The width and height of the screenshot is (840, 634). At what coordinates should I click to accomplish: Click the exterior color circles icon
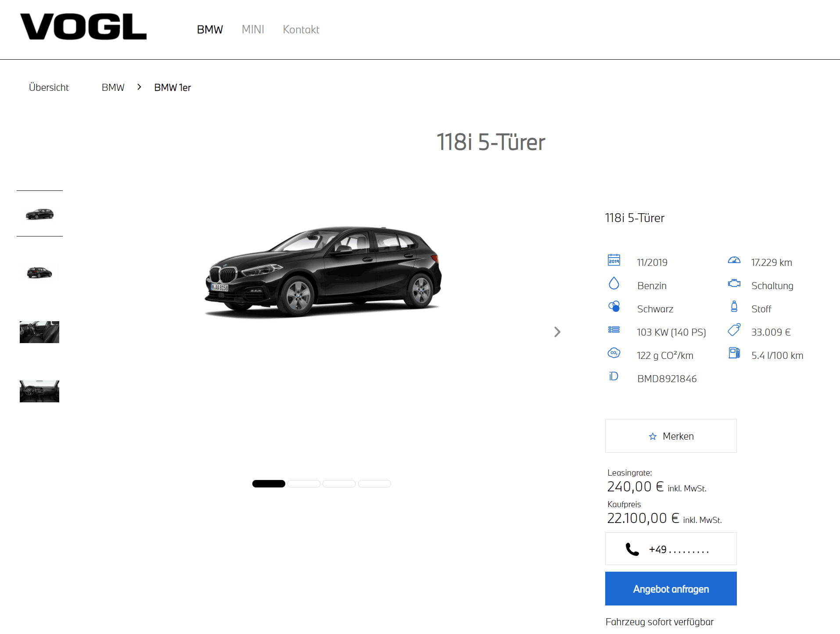pos(614,306)
